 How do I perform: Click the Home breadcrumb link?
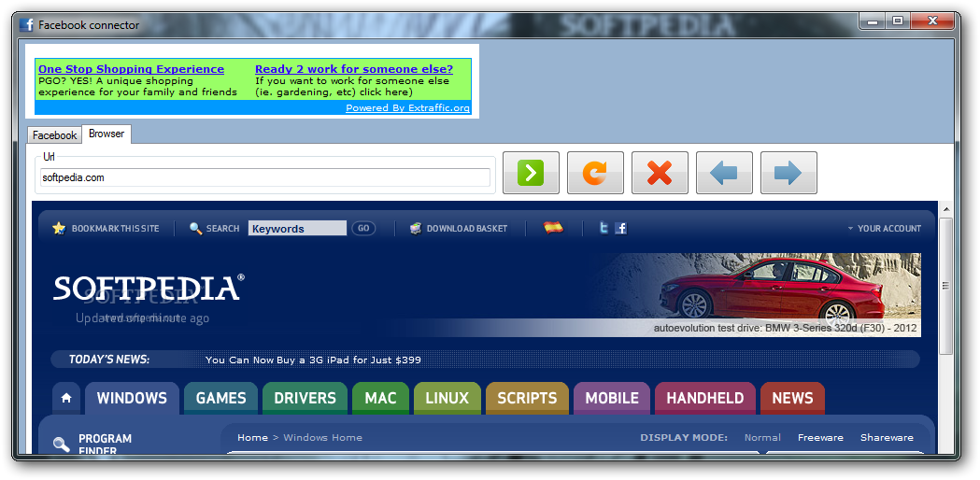click(252, 437)
